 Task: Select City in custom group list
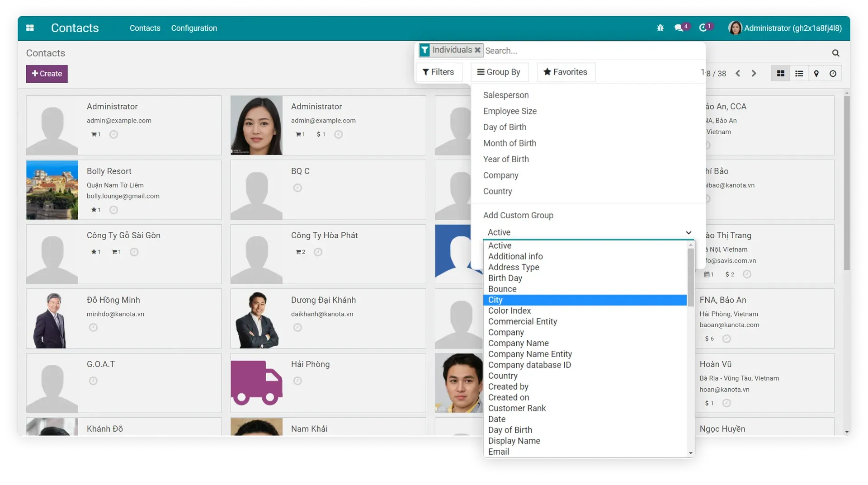[x=585, y=300]
